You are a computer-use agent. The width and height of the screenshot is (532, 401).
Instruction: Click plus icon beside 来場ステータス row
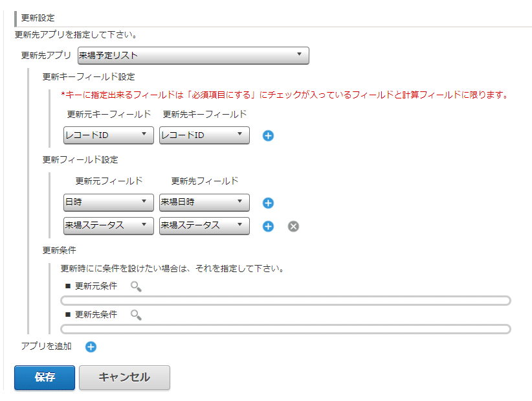coord(268,227)
